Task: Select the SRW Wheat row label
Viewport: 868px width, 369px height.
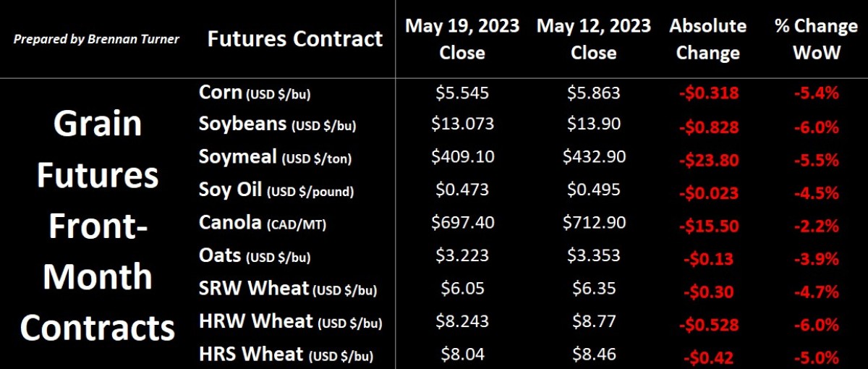Action: 288,289
